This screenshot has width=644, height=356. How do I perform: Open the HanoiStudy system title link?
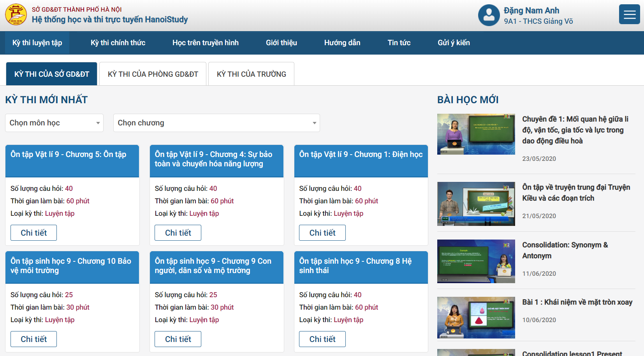[110, 19]
